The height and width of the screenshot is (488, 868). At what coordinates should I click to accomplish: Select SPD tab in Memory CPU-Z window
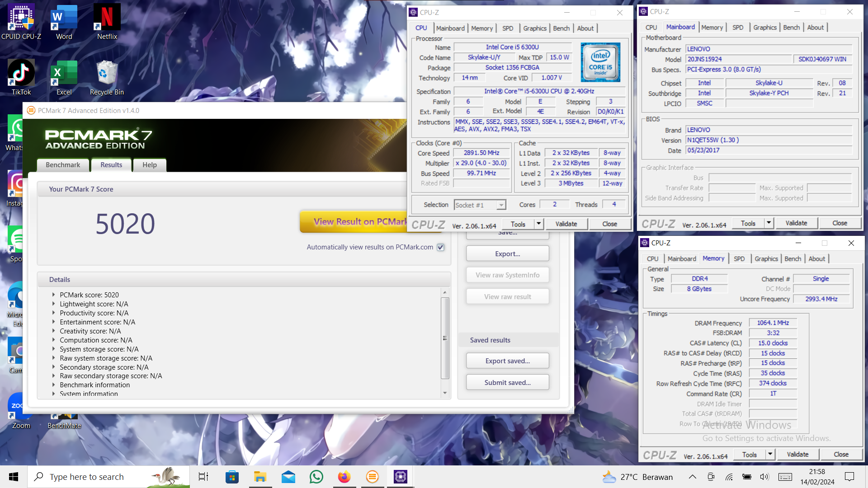point(739,258)
